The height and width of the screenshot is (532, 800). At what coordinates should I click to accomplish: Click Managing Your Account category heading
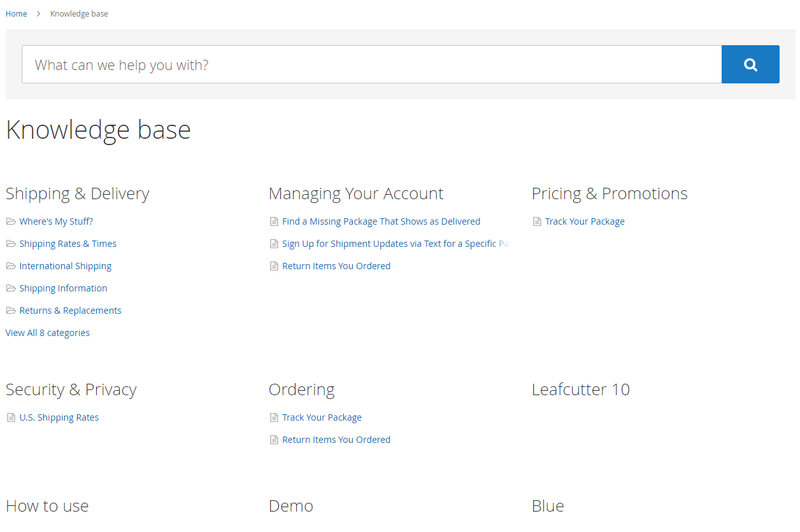[x=356, y=193]
